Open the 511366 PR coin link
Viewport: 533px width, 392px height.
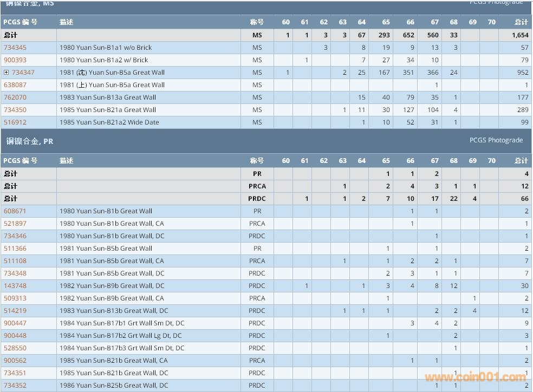pos(15,249)
